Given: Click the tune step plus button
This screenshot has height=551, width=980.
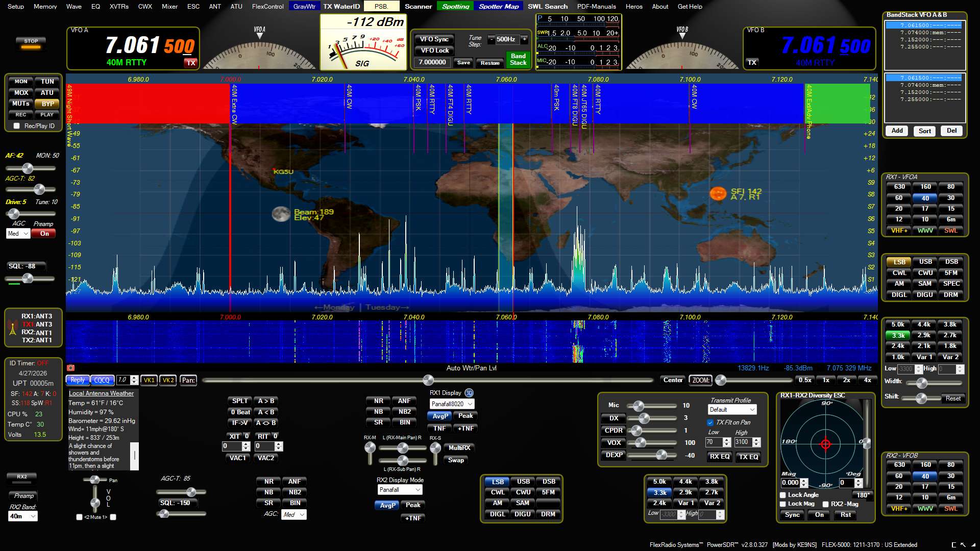Looking at the screenshot, I should 524,39.
